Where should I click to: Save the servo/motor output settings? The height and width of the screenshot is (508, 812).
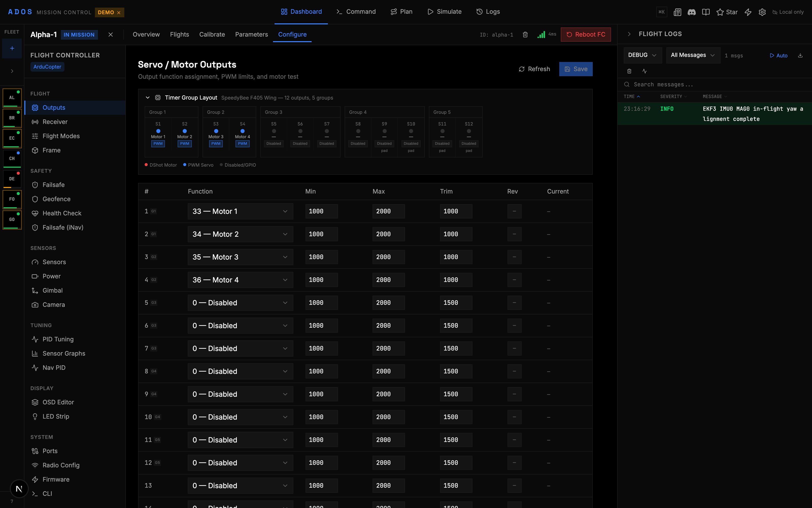tap(576, 69)
